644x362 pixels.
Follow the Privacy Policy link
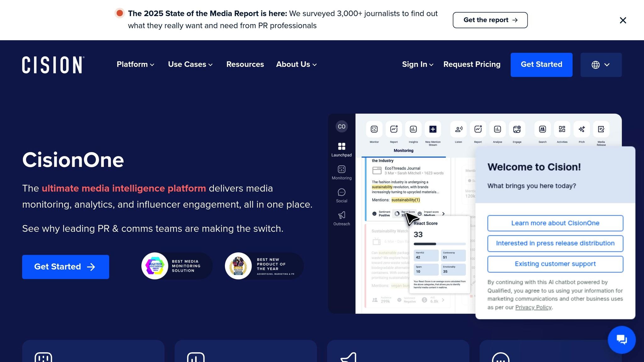click(x=533, y=307)
